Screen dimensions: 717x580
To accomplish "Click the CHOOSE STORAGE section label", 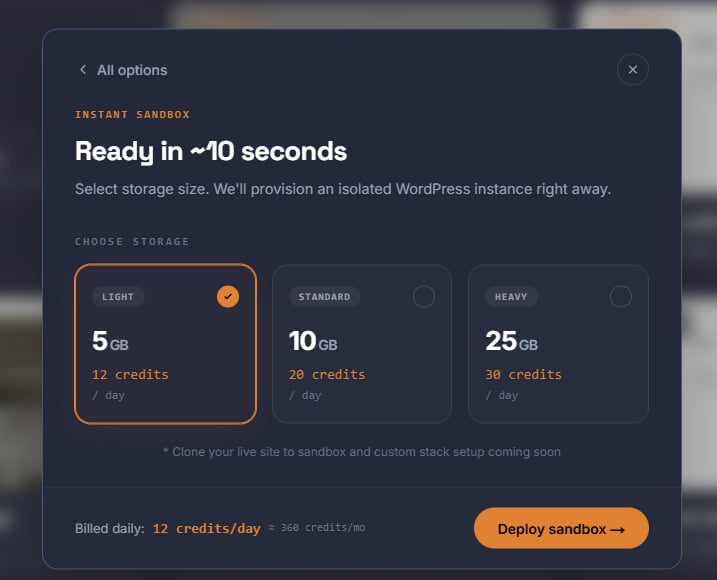I will pos(132,242).
